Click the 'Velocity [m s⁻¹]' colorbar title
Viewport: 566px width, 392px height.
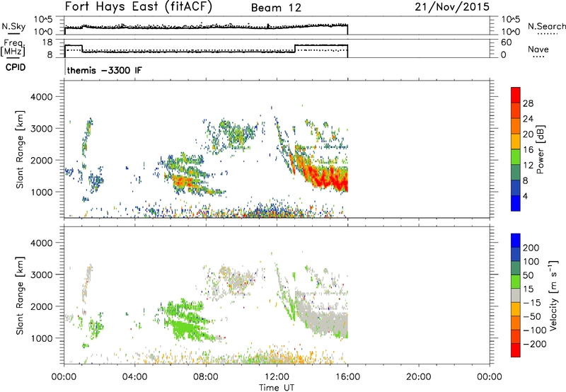(x=554, y=296)
